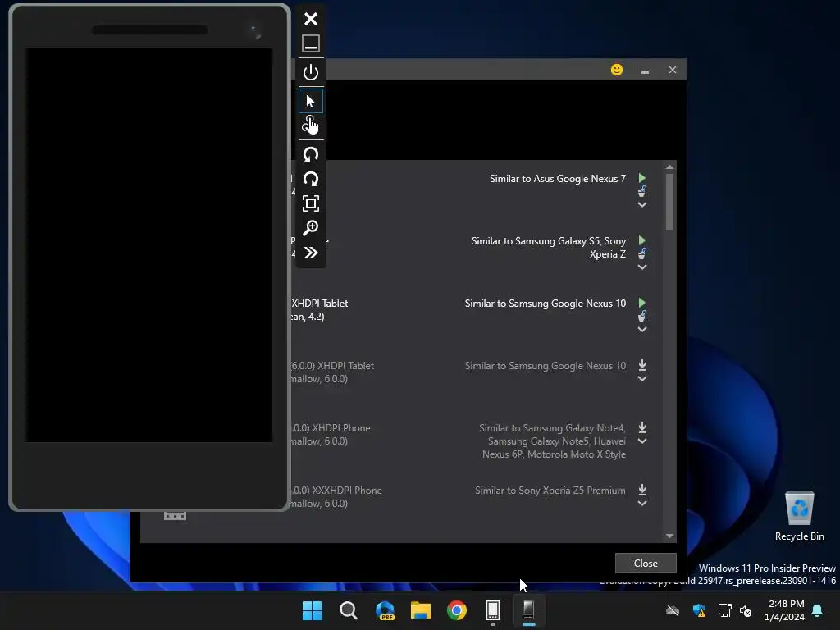The height and width of the screenshot is (630, 840).
Task: Start the Asus Google Nexus 7 profile
Action: [x=641, y=178]
